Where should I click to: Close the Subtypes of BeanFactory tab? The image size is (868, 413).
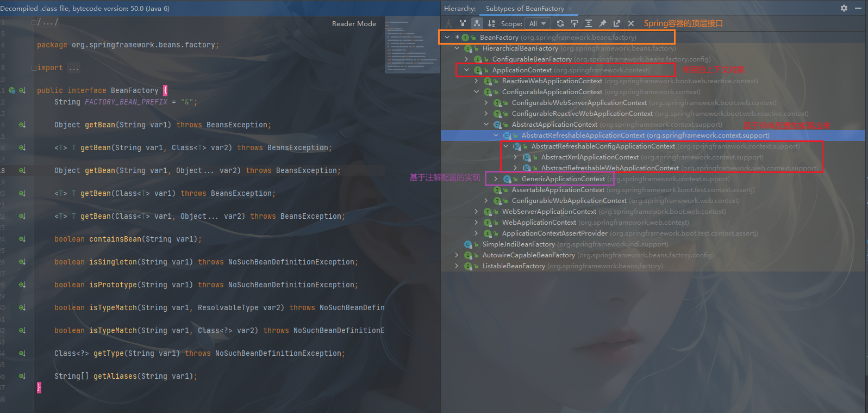pyautogui.click(x=570, y=9)
